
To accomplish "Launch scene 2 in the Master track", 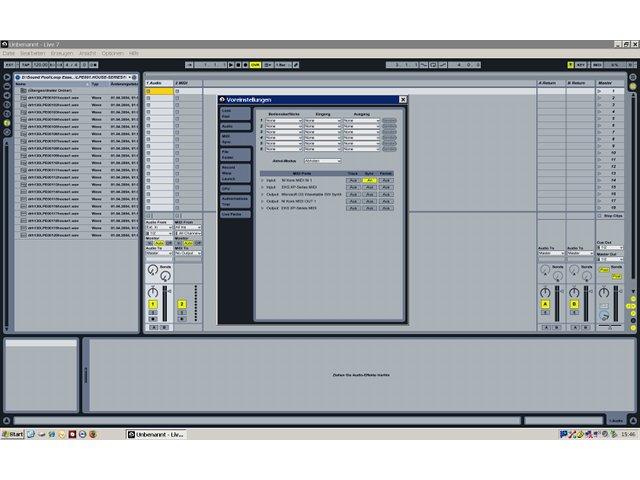I will pyautogui.click(x=600, y=98).
